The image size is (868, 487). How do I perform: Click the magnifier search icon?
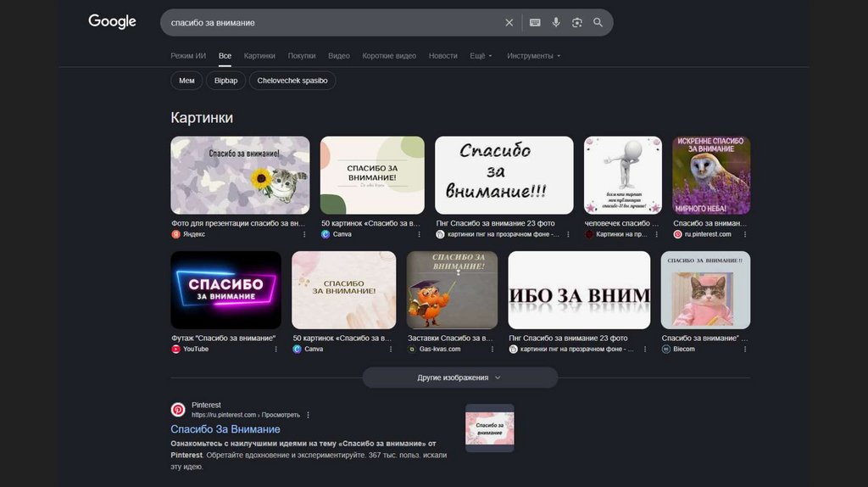point(598,23)
